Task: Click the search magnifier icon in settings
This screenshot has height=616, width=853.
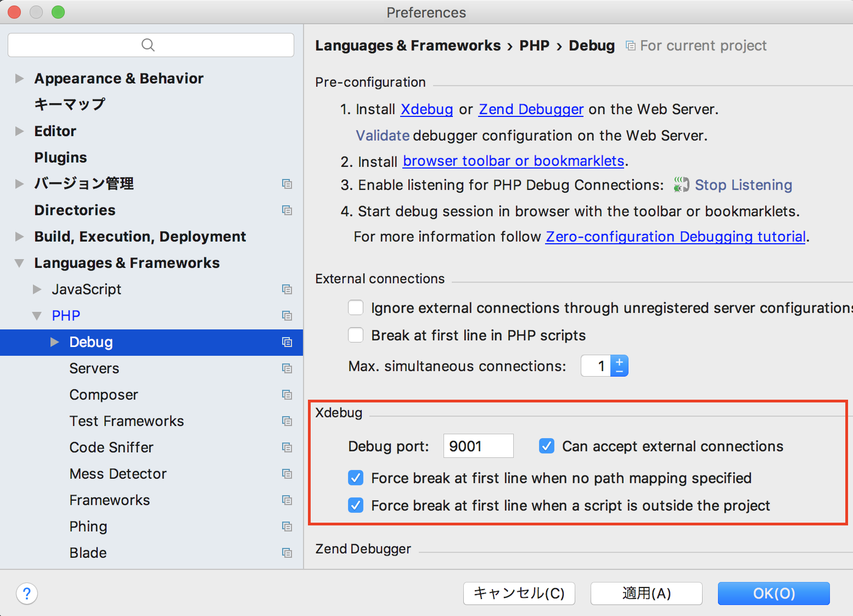Action: point(147,44)
